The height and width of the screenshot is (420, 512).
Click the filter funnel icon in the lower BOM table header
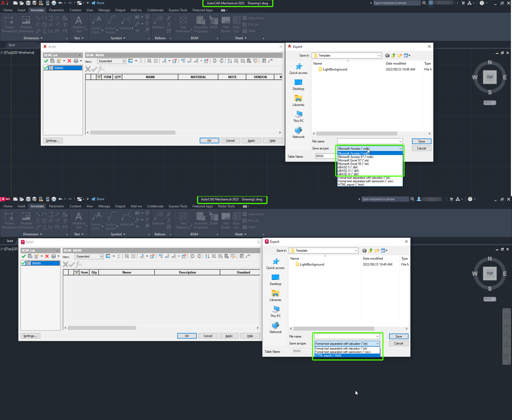click(77, 272)
